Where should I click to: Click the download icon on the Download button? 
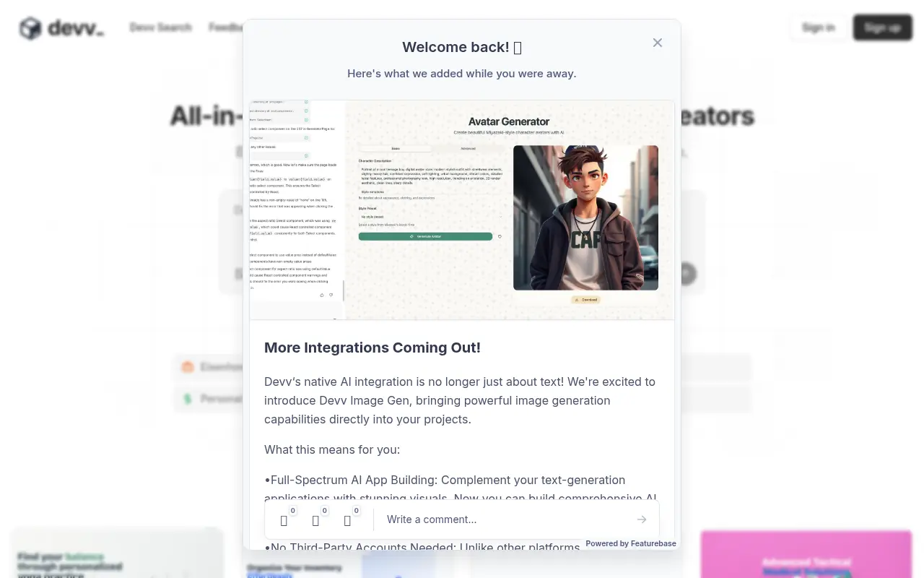pyautogui.click(x=575, y=300)
